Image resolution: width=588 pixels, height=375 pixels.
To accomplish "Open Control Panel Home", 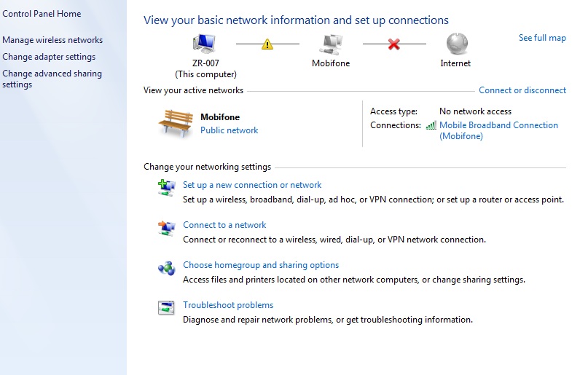I will [x=42, y=14].
